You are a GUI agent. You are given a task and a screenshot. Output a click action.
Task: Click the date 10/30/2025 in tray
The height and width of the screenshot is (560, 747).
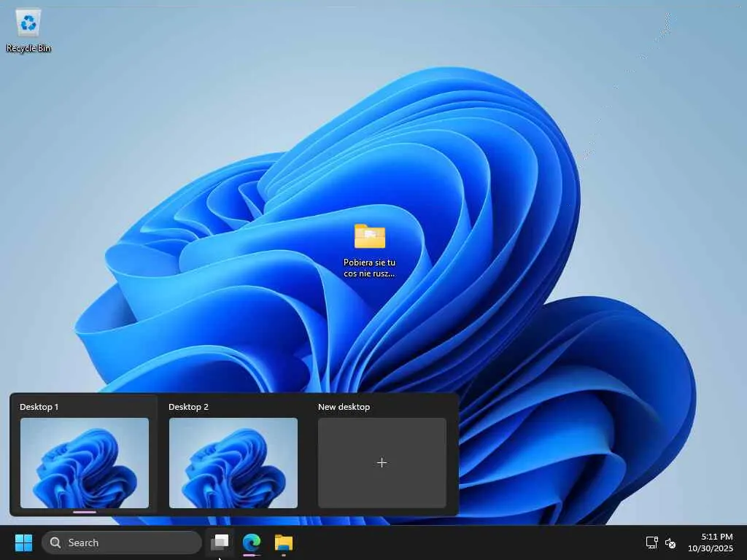(x=711, y=548)
